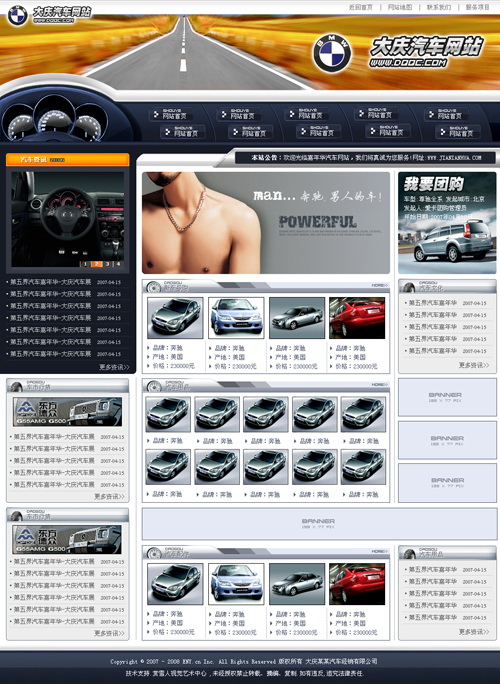Click the tire icon in right 汽车文化 panel header
The width and height of the screenshot is (500, 684).
point(409,287)
